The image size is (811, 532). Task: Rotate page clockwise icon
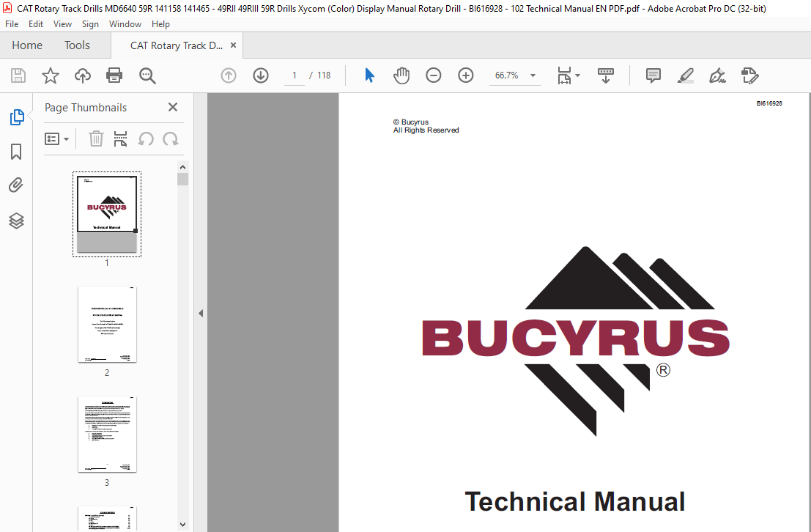(171, 138)
